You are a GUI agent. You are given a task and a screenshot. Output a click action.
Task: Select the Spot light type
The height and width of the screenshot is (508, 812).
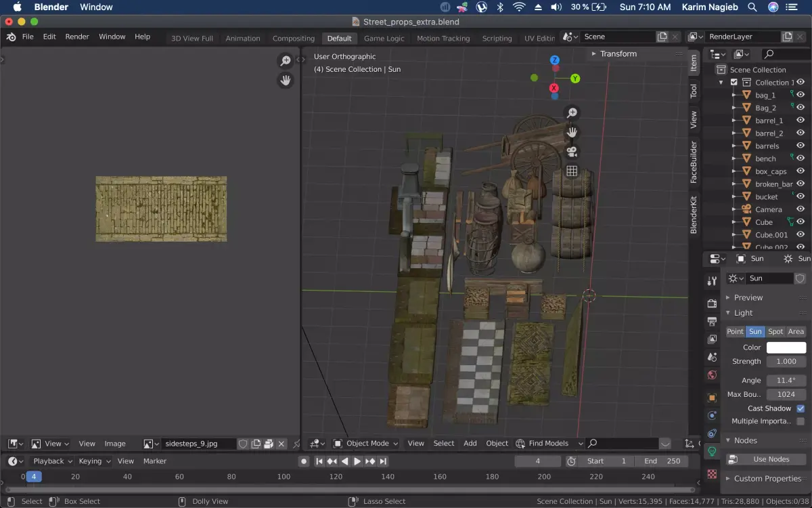coord(775,331)
